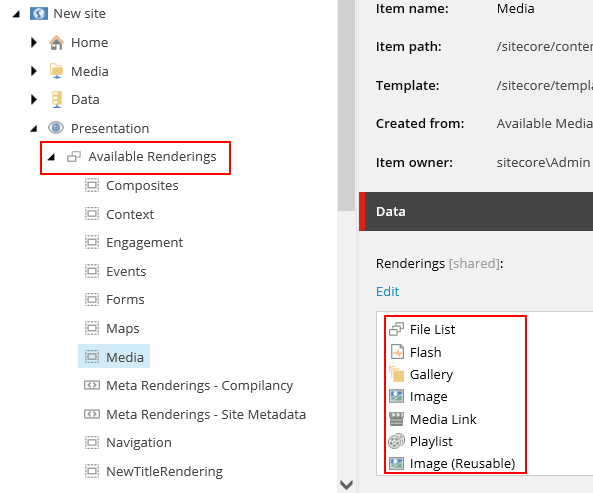Select the Playlist rendering icon
This screenshot has height=493, width=593.
[x=396, y=441]
